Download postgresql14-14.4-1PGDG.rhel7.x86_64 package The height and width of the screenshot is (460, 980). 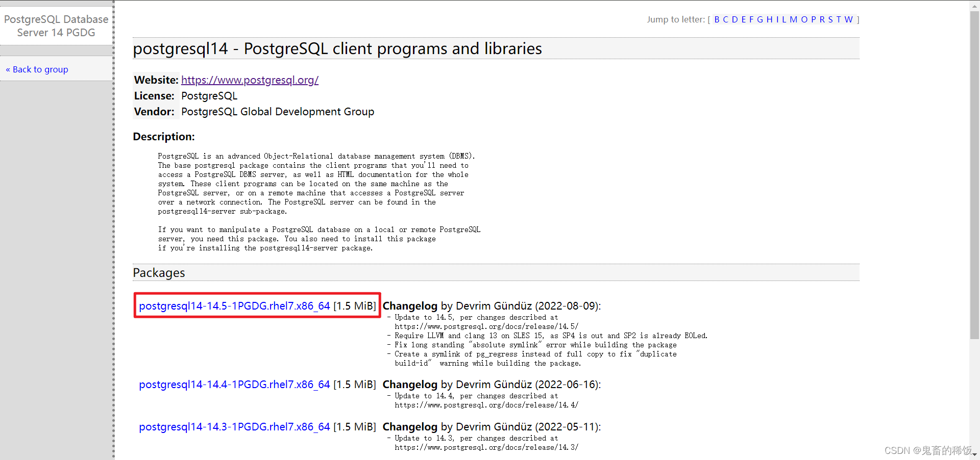tap(234, 385)
